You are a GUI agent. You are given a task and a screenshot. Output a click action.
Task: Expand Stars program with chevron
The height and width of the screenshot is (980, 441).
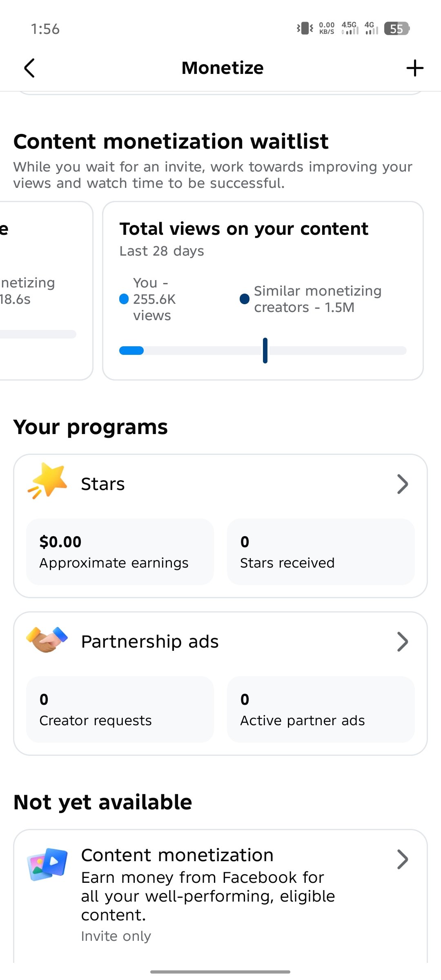coord(403,484)
